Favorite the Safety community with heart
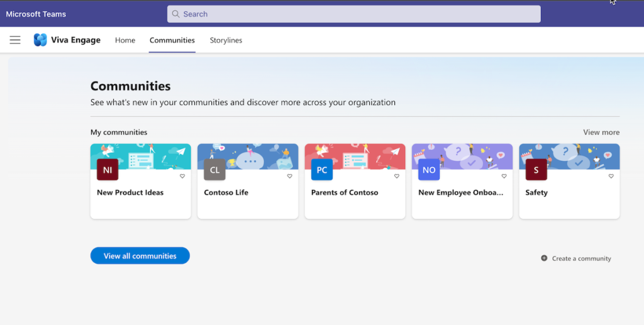This screenshot has height=325, width=644. 611,176
